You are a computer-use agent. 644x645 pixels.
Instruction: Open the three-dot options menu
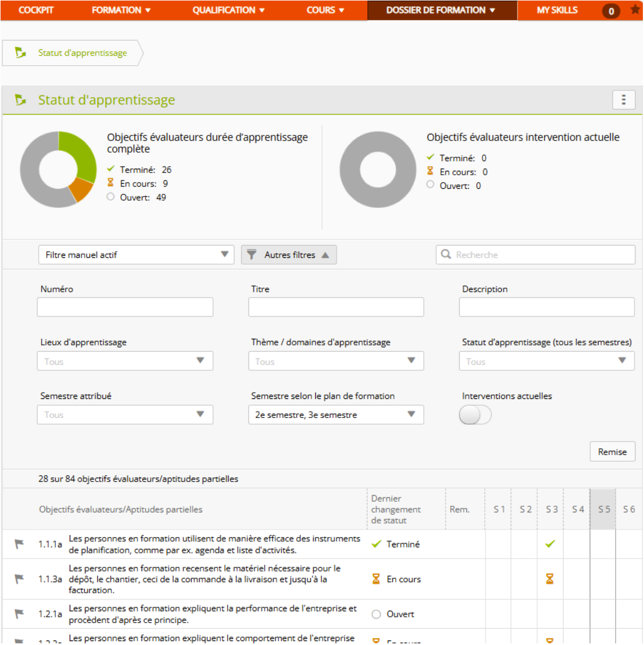(x=623, y=100)
